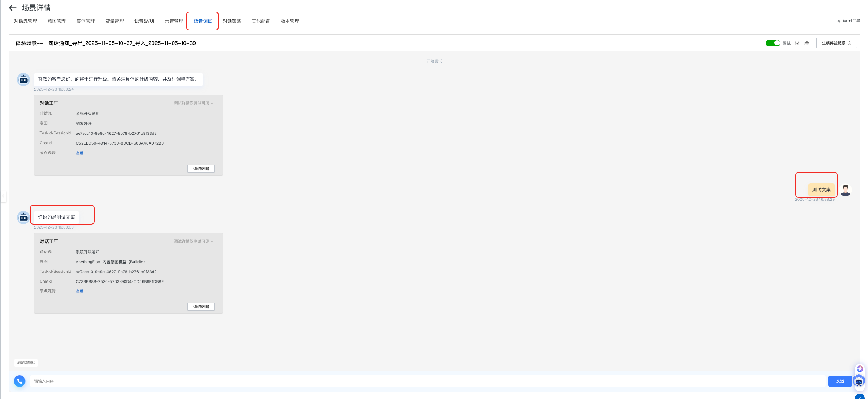The image size is (868, 399).
Task: Click the bot avatar beside the greeting message
Action: pyautogui.click(x=23, y=79)
